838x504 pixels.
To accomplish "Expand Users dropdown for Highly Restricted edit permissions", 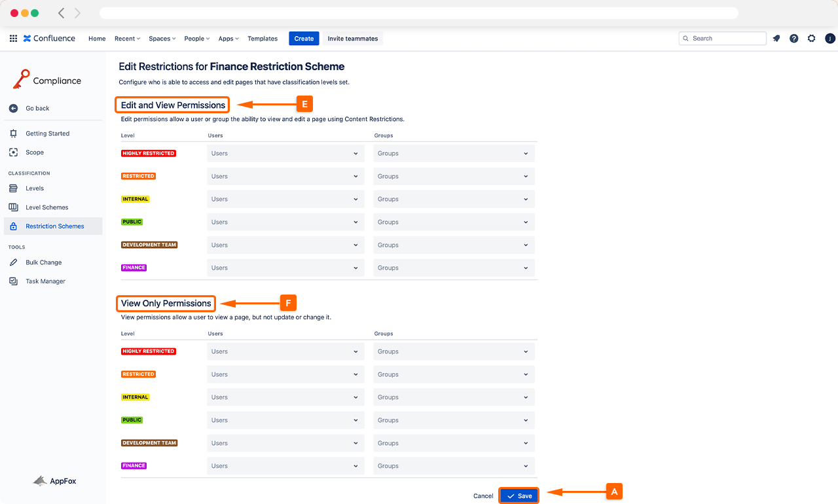I will (285, 154).
